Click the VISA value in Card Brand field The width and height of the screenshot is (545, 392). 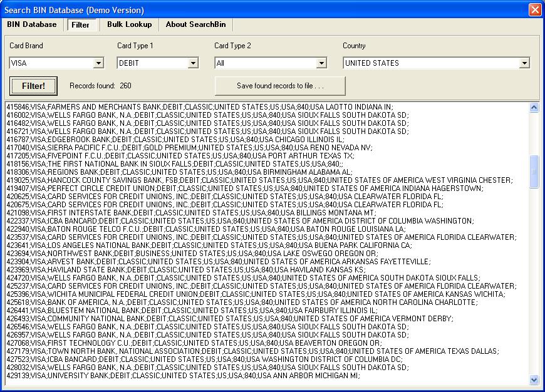[19, 63]
